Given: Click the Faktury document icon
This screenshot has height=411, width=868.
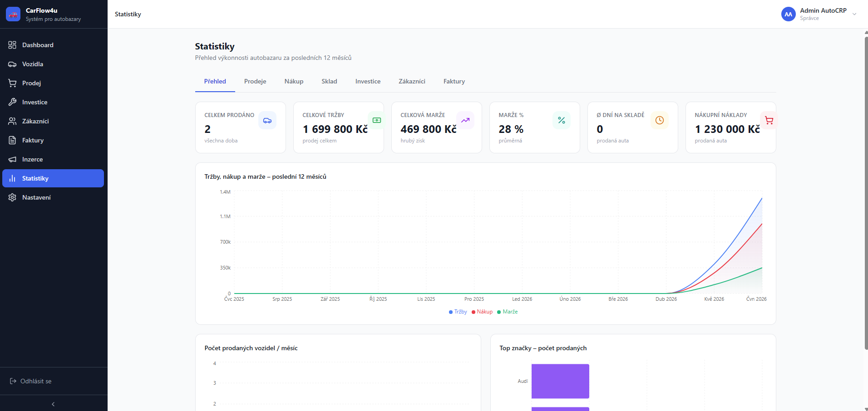Looking at the screenshot, I should (x=12, y=140).
